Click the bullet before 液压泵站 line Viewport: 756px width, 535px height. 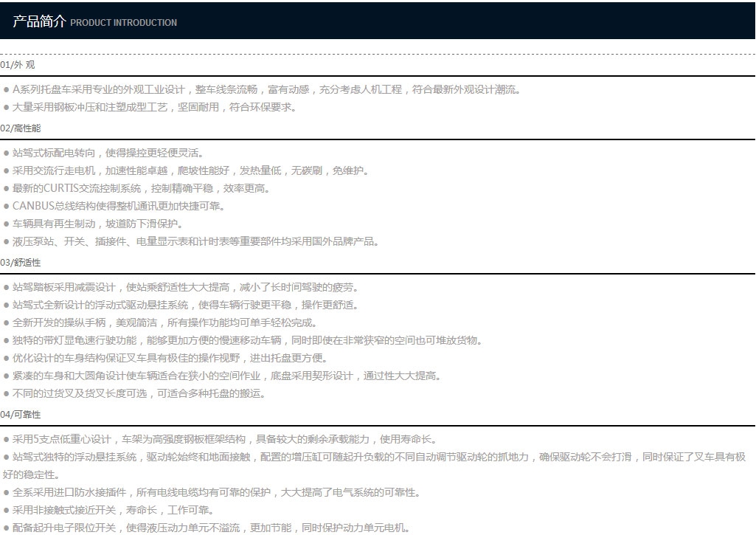(x=6, y=242)
